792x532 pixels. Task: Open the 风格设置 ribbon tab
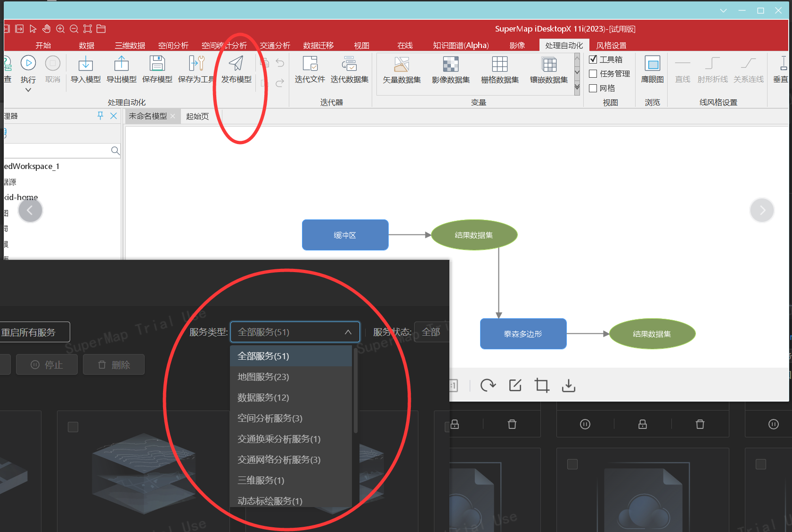point(612,45)
